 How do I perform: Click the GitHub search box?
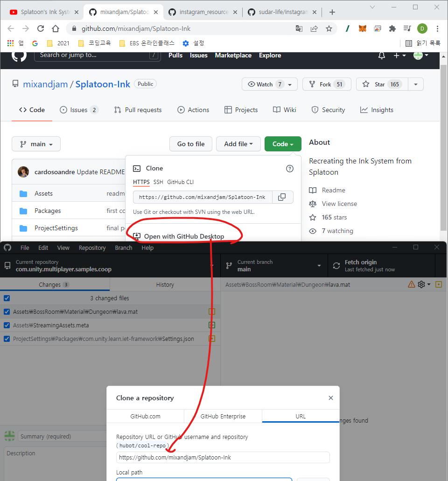click(98, 55)
